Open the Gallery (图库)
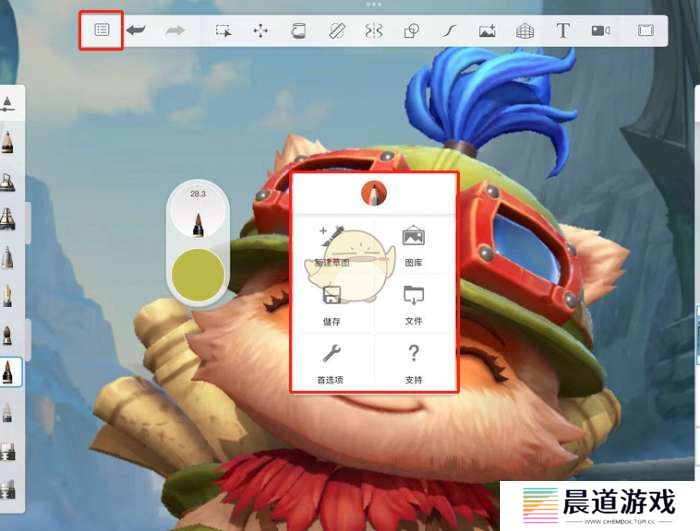Screen dimensions: 700x531 click(413, 246)
